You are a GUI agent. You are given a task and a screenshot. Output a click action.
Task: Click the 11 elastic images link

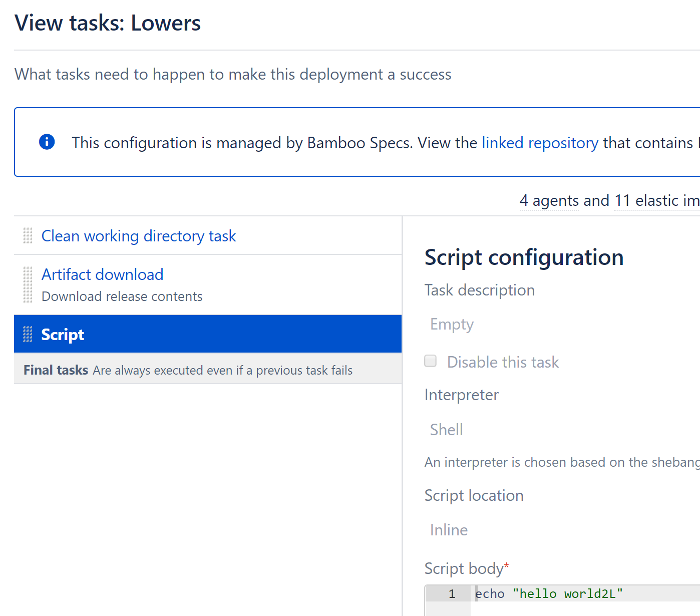[657, 201]
